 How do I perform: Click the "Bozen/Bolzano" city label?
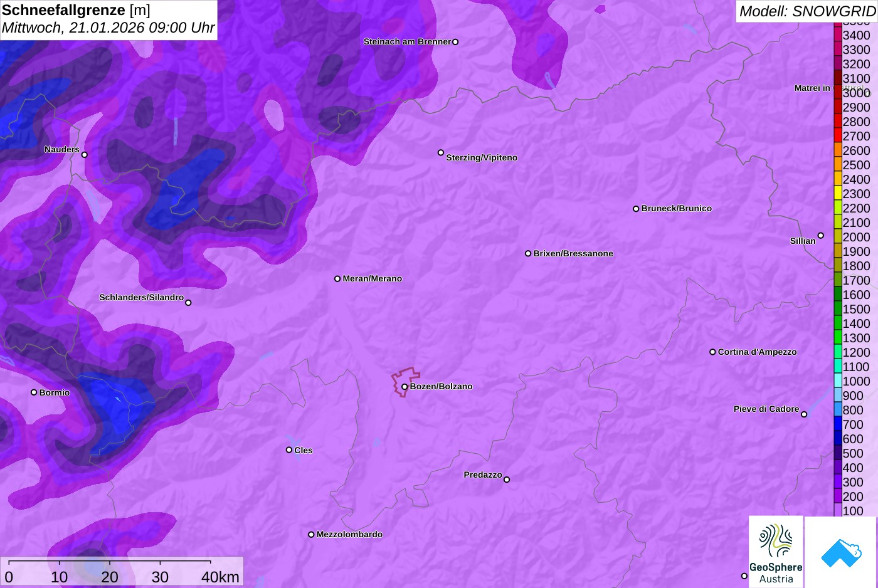coord(442,387)
